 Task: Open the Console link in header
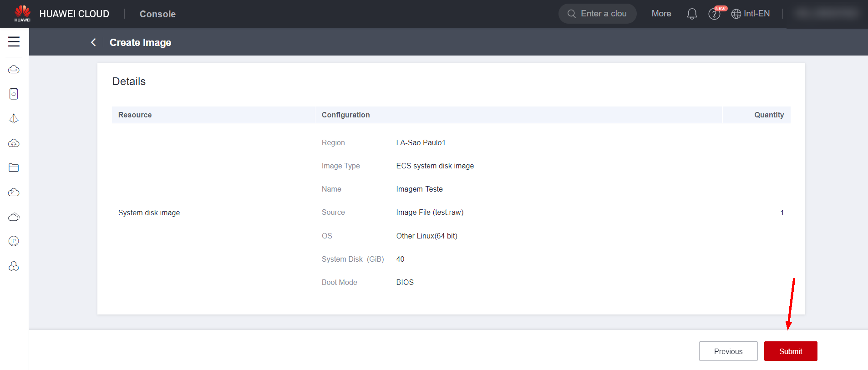click(157, 14)
